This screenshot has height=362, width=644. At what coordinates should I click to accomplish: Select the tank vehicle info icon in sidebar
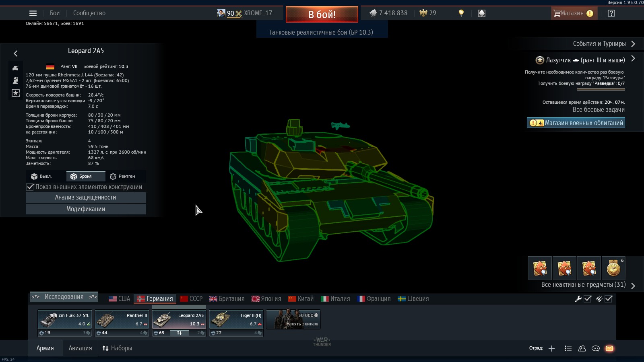(16, 68)
